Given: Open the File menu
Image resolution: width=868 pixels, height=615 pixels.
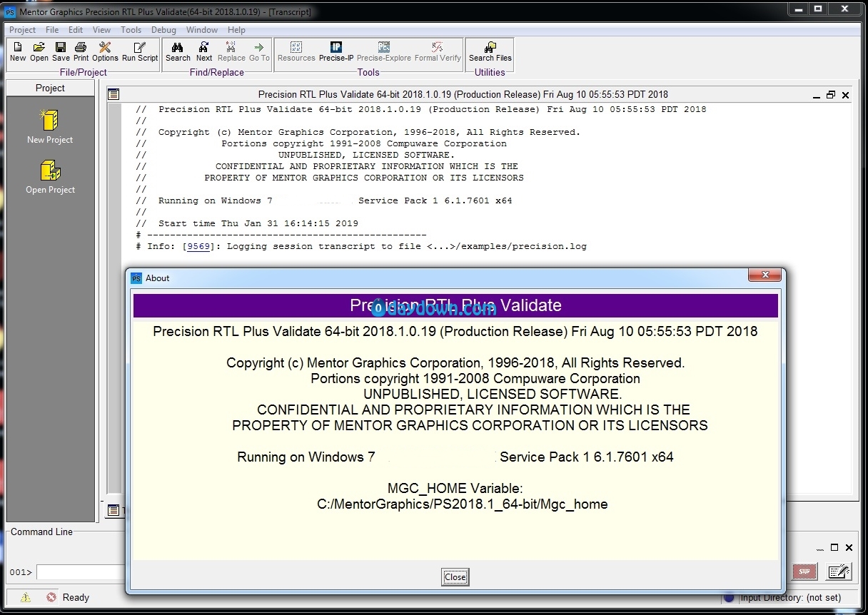Looking at the screenshot, I should [52, 30].
